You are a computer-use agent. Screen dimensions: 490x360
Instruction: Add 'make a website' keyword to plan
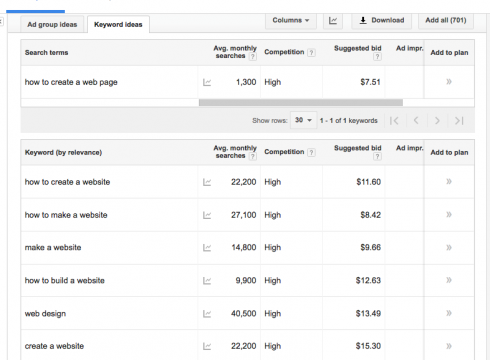pyautogui.click(x=449, y=247)
